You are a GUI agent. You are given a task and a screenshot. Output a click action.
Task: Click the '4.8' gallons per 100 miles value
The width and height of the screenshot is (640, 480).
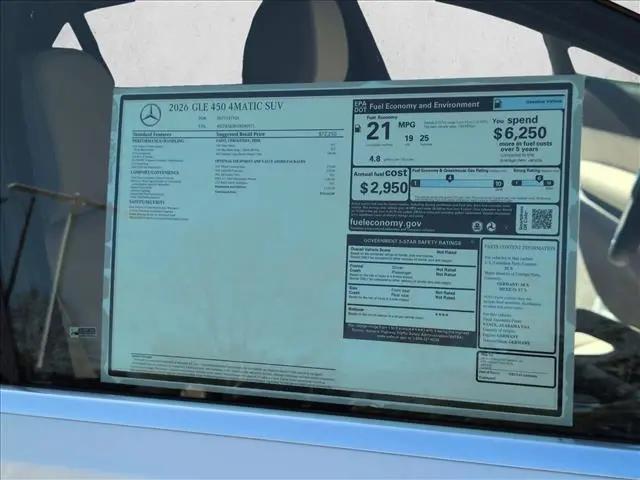coord(375,158)
